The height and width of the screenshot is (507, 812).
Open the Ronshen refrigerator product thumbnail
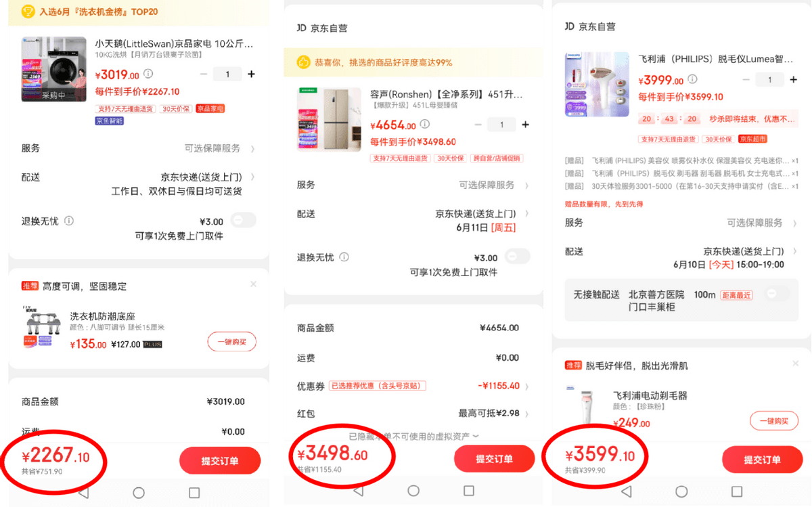click(328, 118)
